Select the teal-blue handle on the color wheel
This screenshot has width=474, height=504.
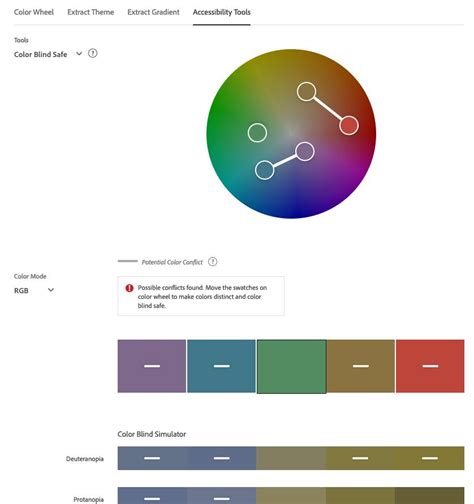pyautogui.click(x=265, y=170)
